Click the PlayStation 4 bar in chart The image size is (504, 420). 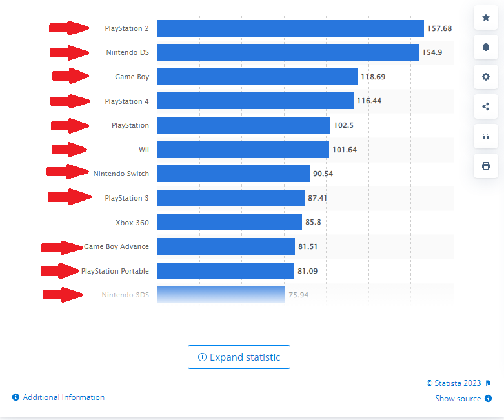tap(255, 101)
